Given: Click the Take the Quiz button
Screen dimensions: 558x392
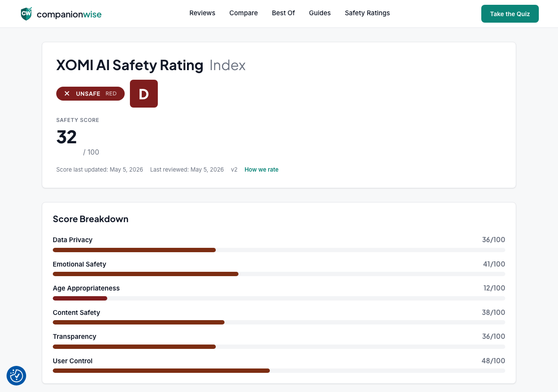Looking at the screenshot, I should point(510,14).
